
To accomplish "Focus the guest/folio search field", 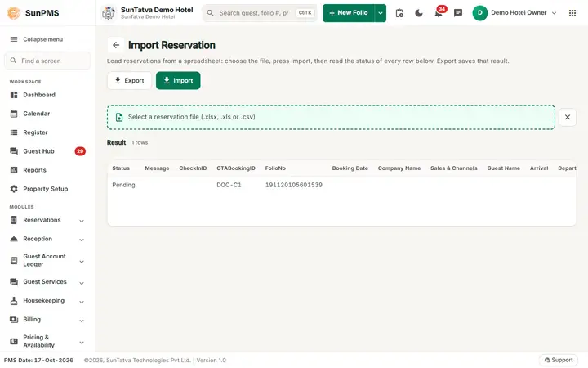I will click(x=260, y=13).
